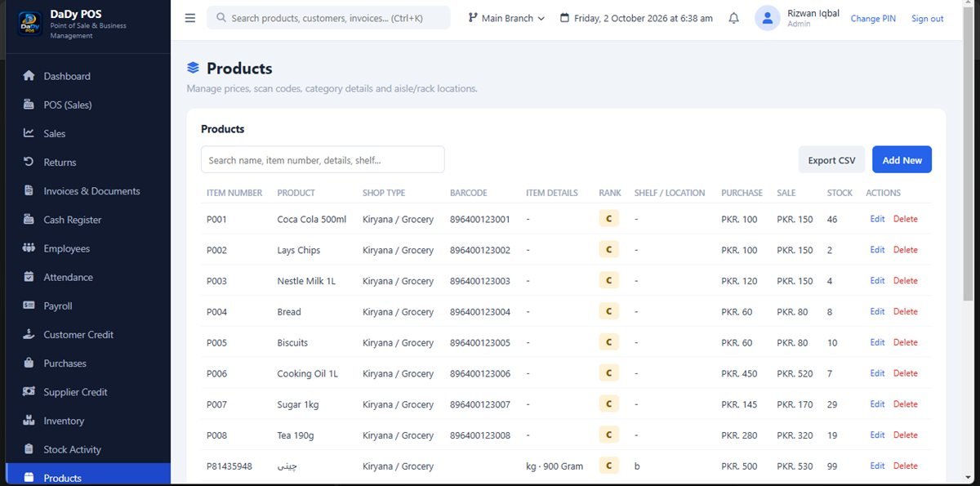Open the Dashboard menu item

[88, 76]
